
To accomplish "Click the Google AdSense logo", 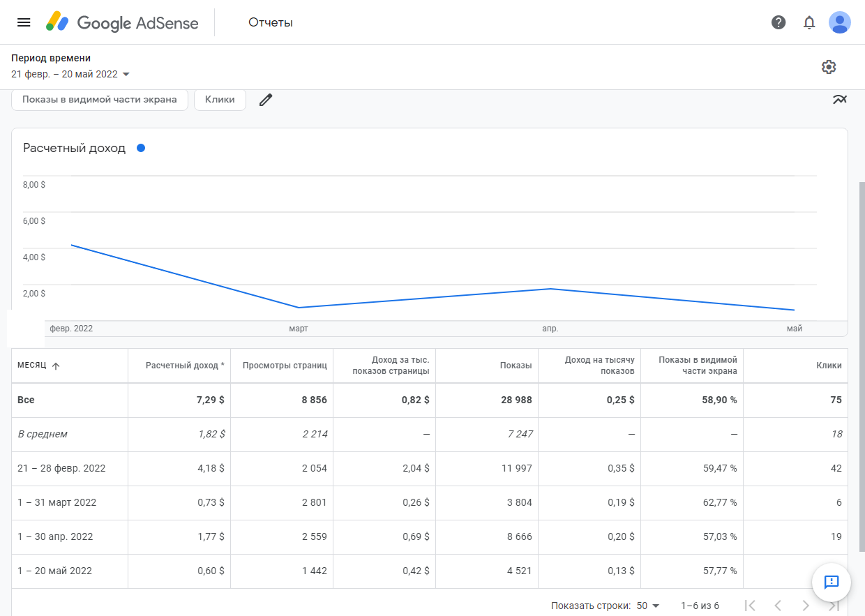I will tap(123, 22).
